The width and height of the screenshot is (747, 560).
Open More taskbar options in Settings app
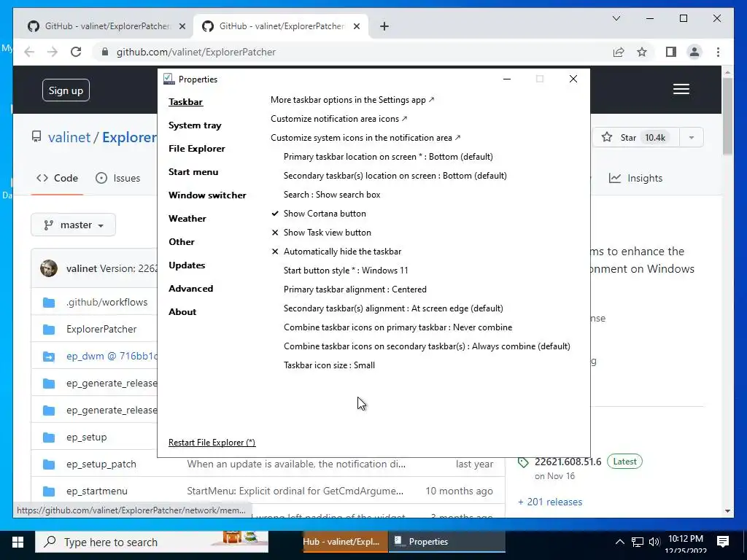(352, 100)
